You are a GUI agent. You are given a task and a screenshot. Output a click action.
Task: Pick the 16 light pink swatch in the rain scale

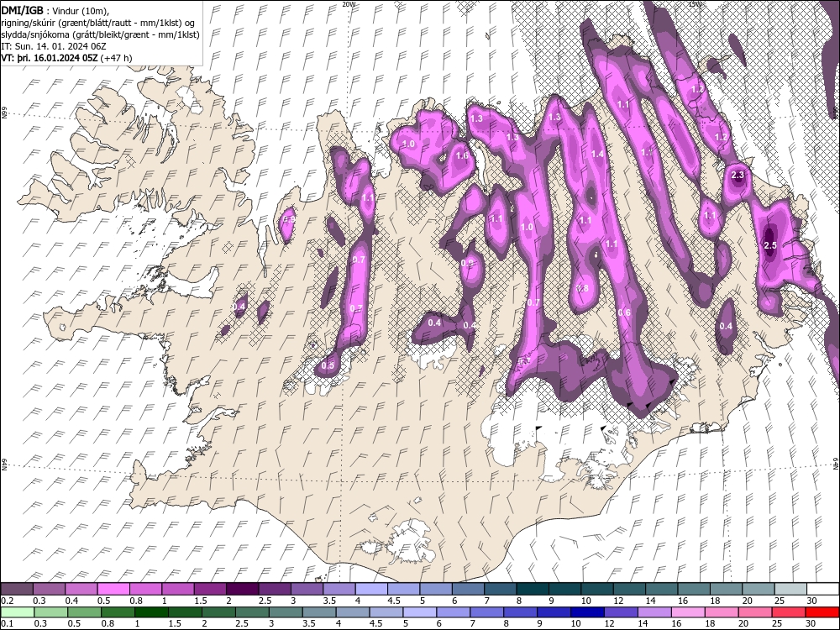coord(689,612)
